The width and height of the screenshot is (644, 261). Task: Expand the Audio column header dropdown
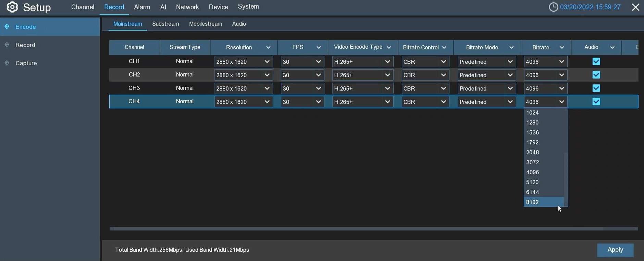[612, 47]
